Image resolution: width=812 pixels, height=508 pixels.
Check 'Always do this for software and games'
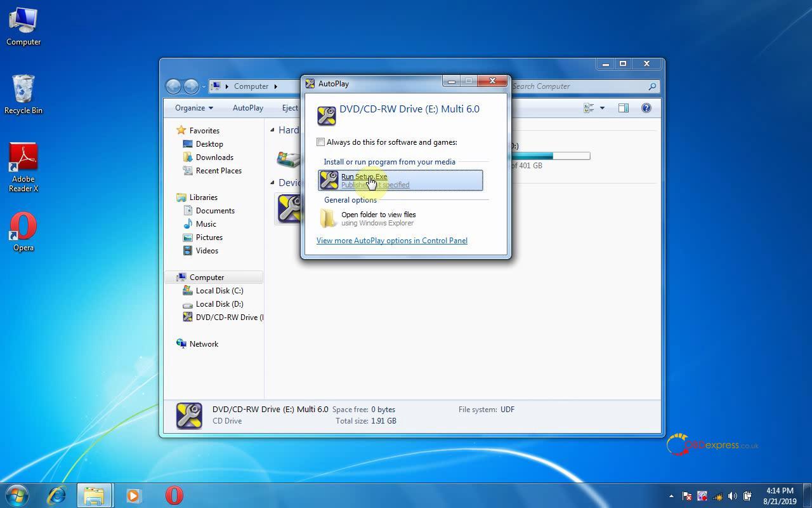tap(321, 142)
